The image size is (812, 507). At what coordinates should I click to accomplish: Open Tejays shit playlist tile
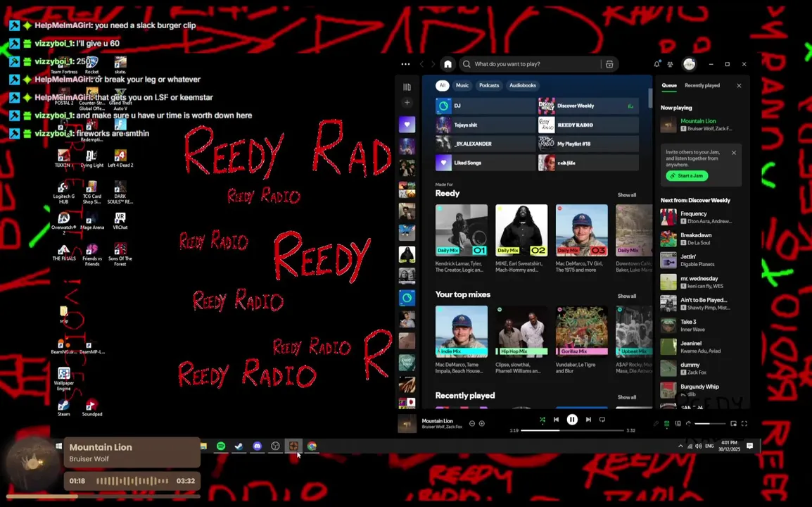click(x=485, y=125)
